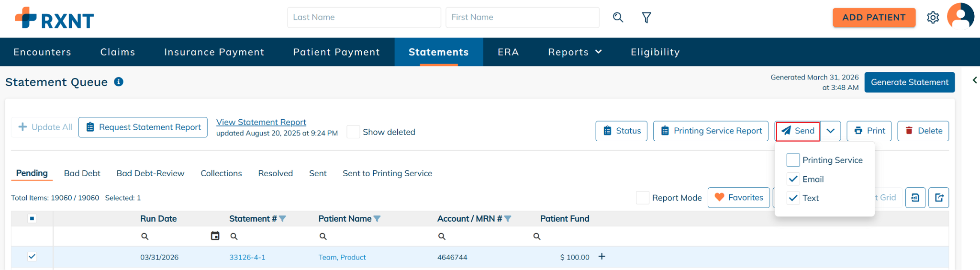
Task: Click the Generate Statement button
Action: (909, 82)
